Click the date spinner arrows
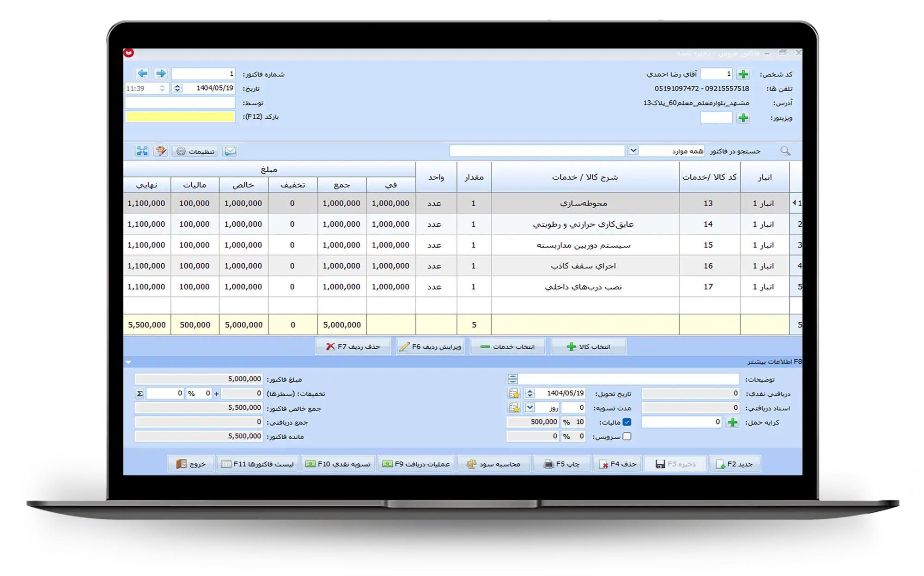Viewport: 924px width, 576px height. pos(177,88)
